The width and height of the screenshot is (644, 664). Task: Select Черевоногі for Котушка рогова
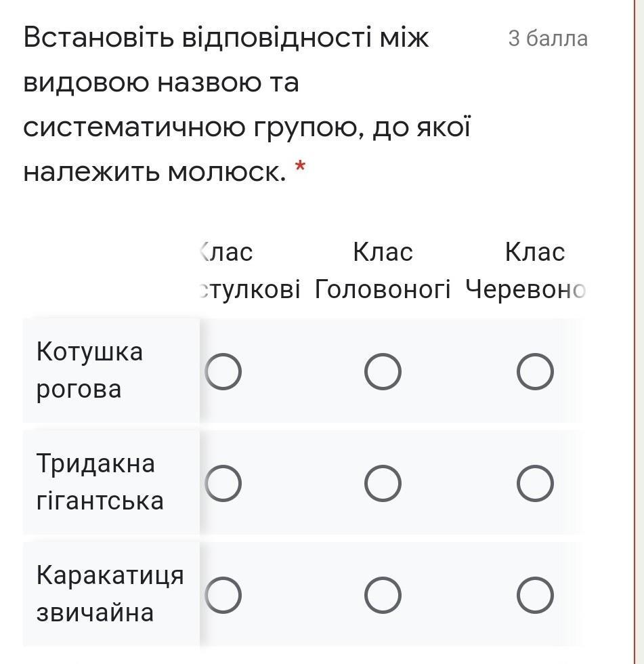pyautogui.click(x=535, y=371)
